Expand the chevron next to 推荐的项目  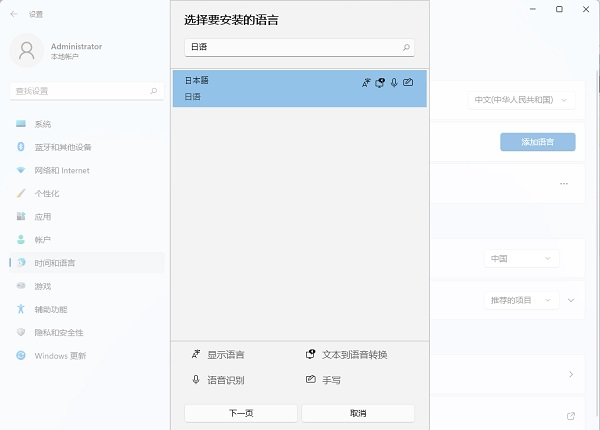point(571,300)
